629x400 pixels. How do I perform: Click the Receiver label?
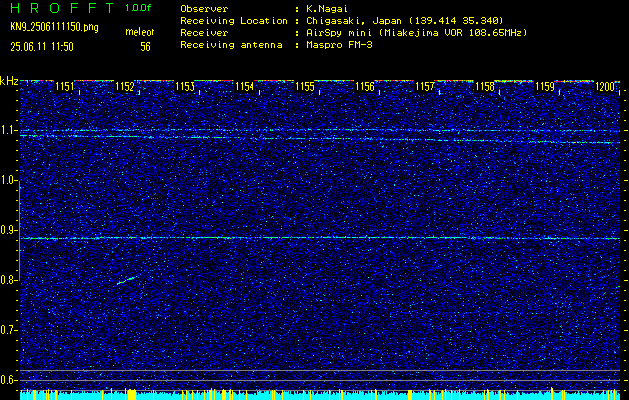click(204, 33)
